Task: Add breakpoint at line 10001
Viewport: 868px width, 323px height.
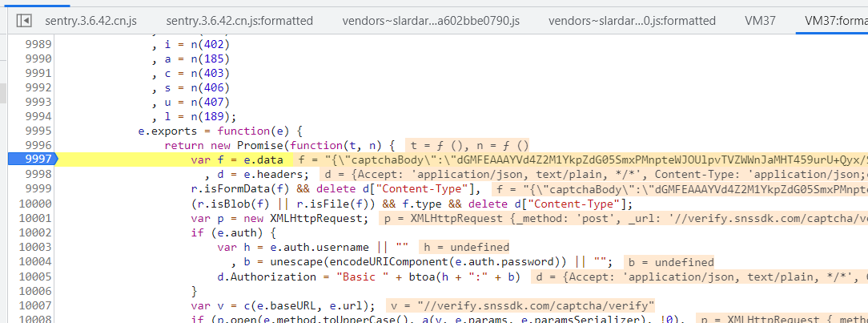Action: coord(36,218)
